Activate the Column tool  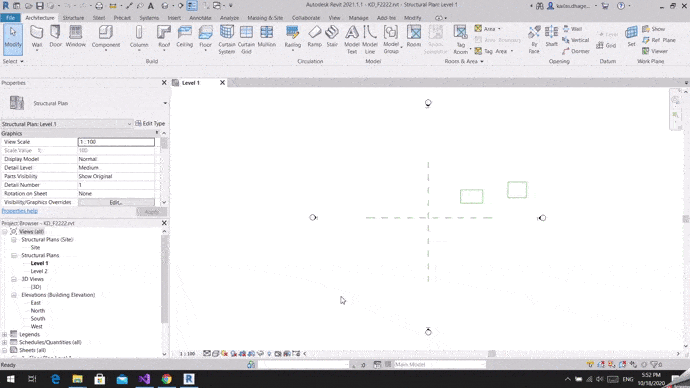pos(139,37)
